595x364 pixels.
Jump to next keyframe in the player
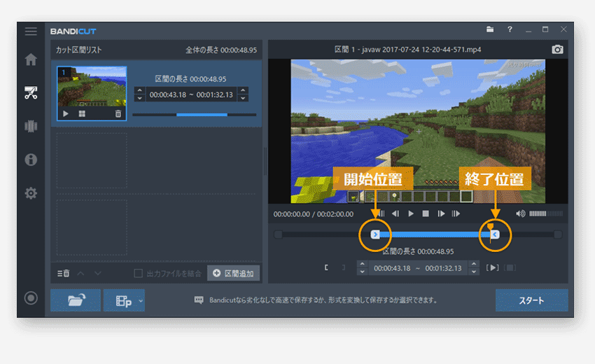pyautogui.click(x=456, y=213)
